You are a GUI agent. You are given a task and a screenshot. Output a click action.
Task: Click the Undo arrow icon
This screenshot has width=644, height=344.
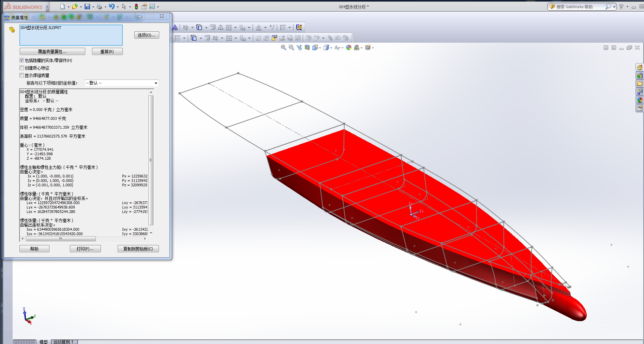coord(111,6)
